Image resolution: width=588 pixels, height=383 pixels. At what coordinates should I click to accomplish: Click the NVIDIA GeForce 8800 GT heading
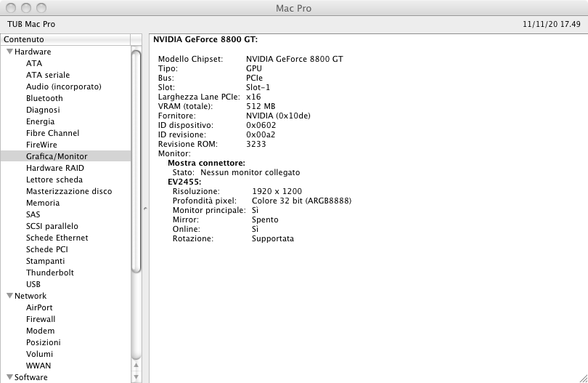point(205,39)
